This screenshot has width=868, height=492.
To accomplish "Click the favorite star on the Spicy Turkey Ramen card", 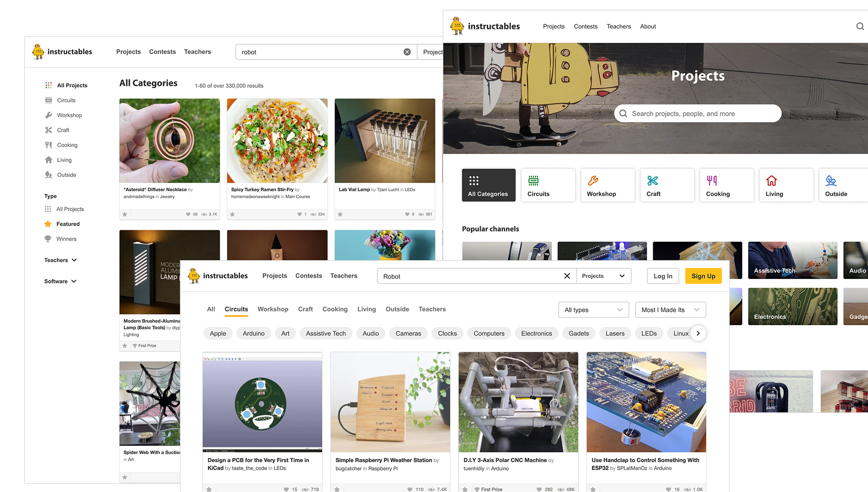I will click(232, 214).
